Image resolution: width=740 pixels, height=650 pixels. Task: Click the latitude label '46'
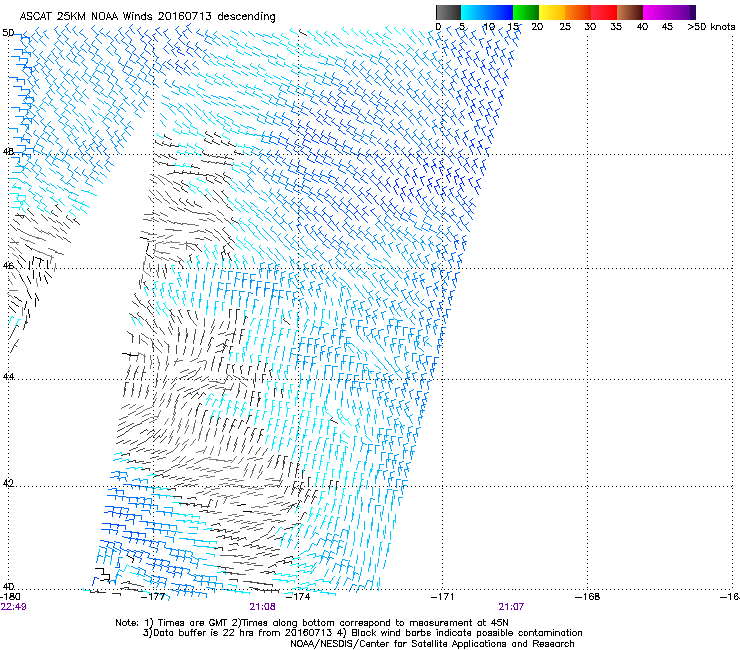pyautogui.click(x=8, y=266)
